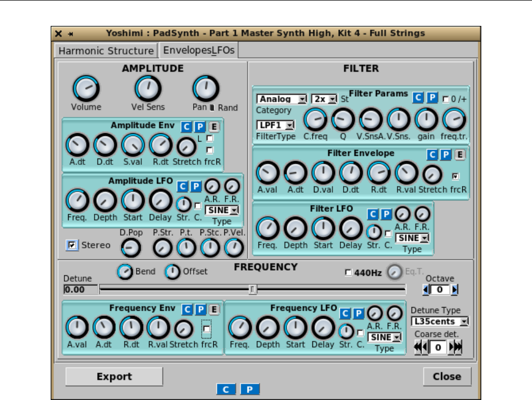Click Filter Params Q knob
Image resolution: width=532 pixels, height=400 pixels.
coord(344,119)
